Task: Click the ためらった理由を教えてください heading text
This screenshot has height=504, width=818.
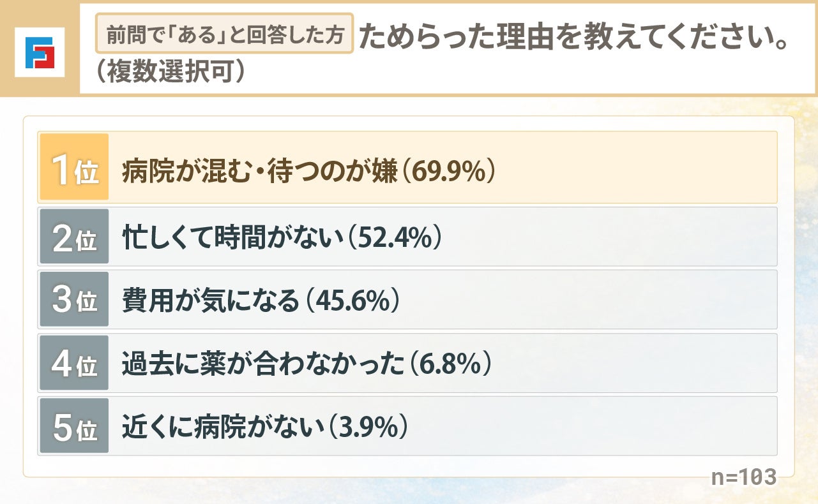Action: (x=572, y=37)
